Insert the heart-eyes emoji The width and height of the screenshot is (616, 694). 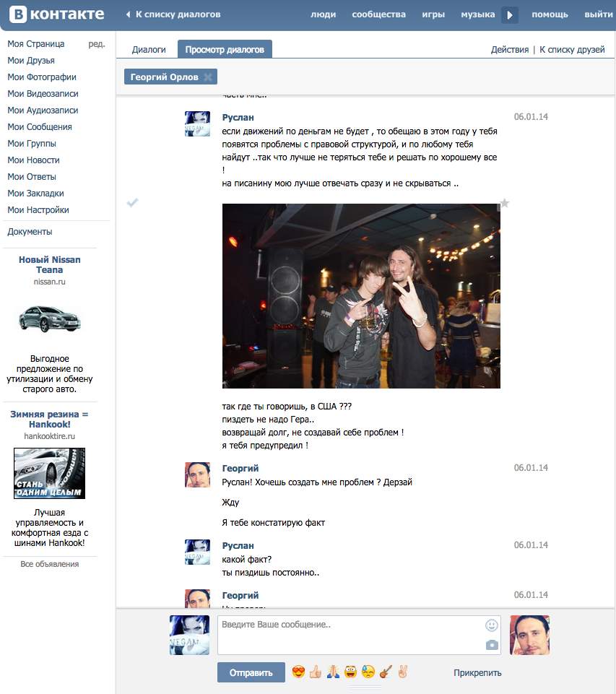tap(298, 672)
